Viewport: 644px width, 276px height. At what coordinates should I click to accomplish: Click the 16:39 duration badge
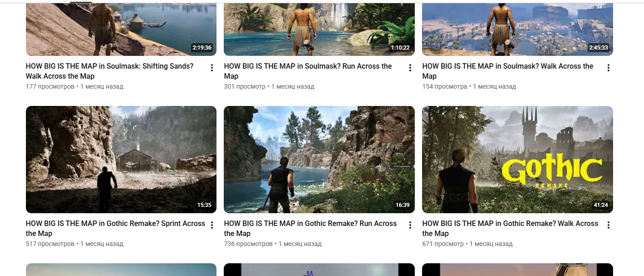402,205
